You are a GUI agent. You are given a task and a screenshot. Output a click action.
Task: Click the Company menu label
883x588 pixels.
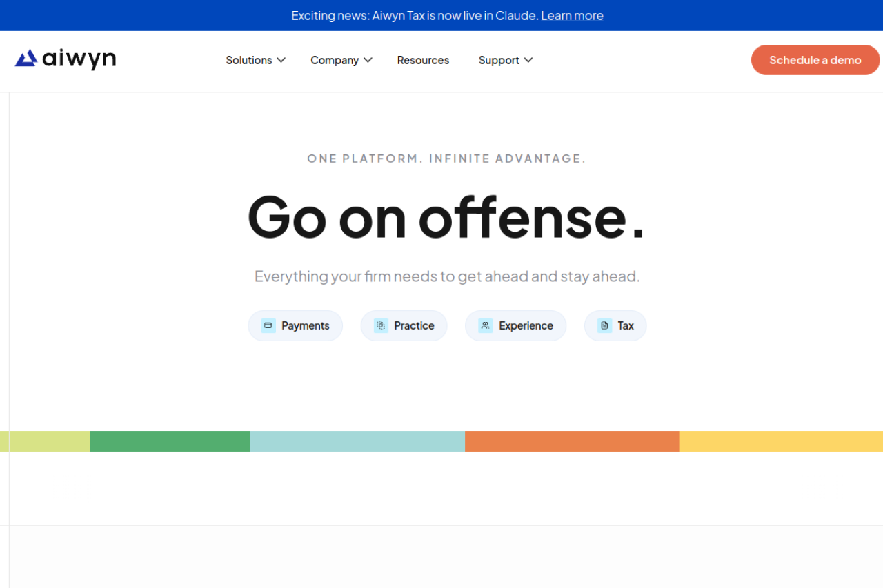tap(334, 60)
